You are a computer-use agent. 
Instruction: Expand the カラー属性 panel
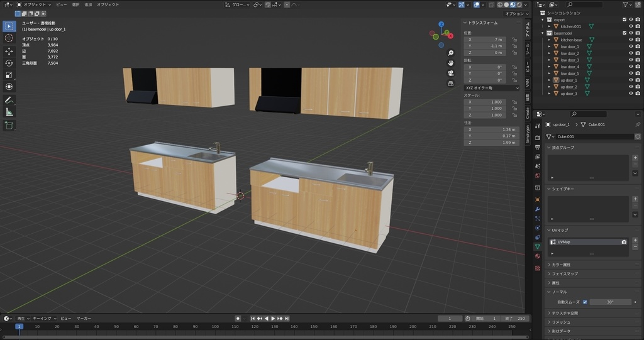point(560,265)
